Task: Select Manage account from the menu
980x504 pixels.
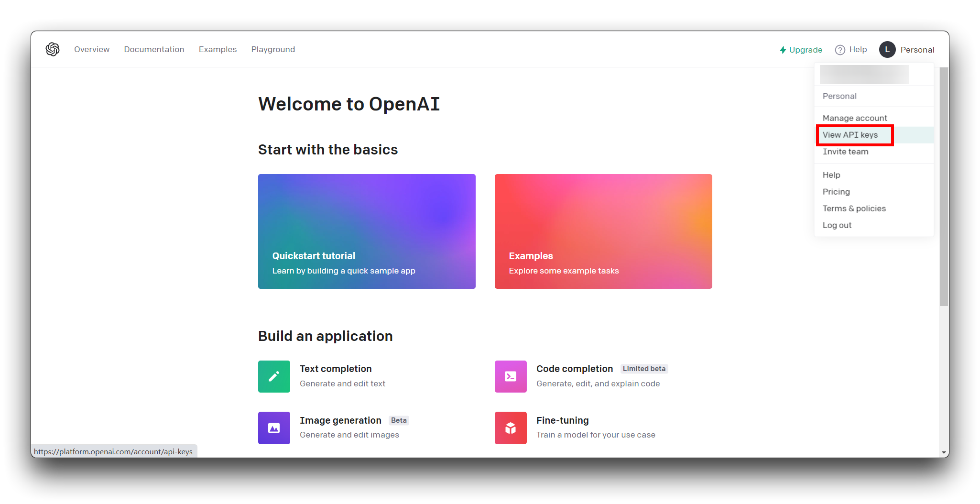Action: click(x=874, y=118)
